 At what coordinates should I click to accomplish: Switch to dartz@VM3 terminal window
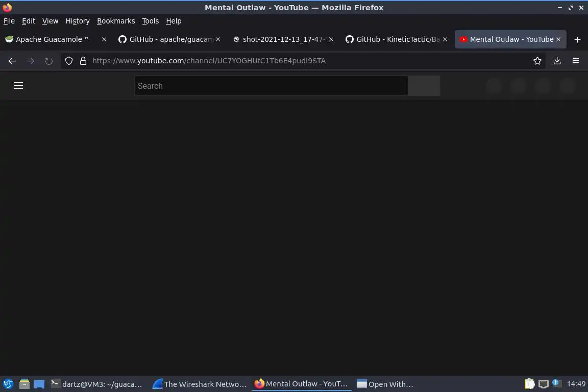tap(97, 384)
